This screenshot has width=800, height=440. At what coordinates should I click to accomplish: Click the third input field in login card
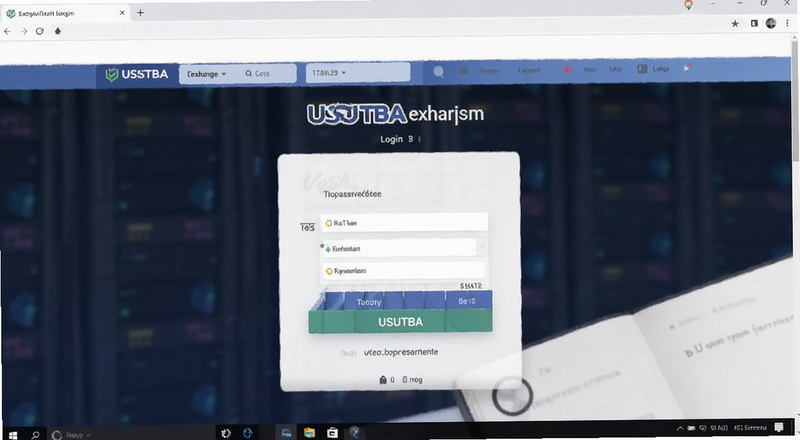(x=403, y=271)
